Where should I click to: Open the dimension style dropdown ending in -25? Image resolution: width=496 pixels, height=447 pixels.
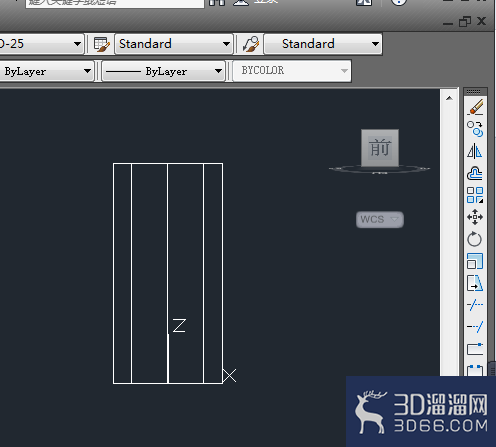tap(41, 44)
